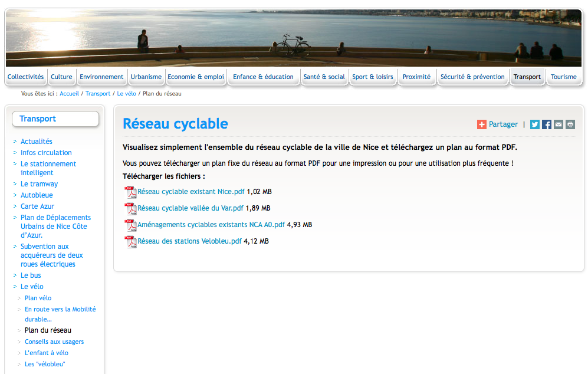This screenshot has width=588, height=374.
Task: Open the Tourisme tab
Action: [563, 77]
